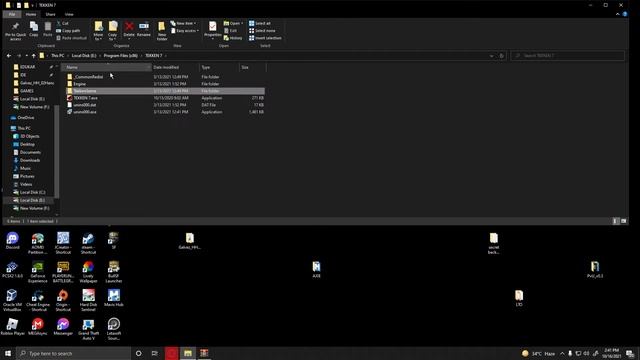Click Invert selection in the ribbon
Screen dimensions: 640x360
point(265,38)
